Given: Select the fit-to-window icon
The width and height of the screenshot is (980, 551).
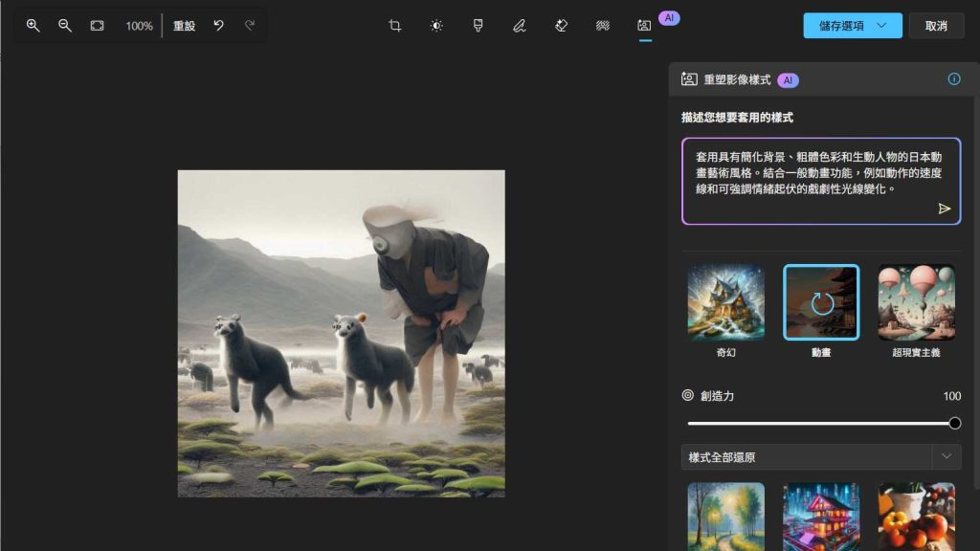Looking at the screenshot, I should point(97,26).
